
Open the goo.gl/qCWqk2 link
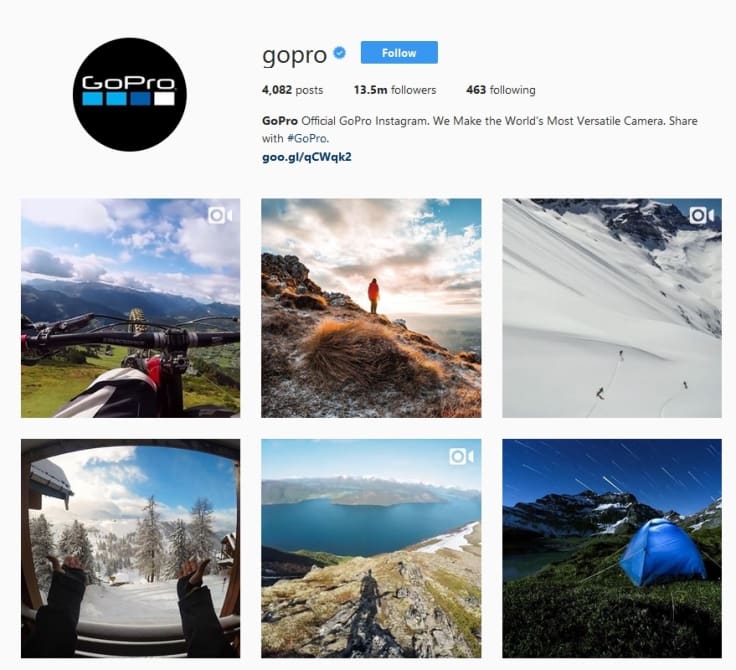tap(307, 157)
